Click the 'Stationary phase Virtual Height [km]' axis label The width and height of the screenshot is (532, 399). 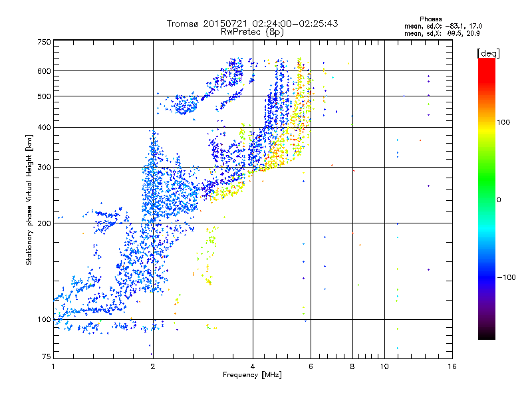pyautogui.click(x=29, y=199)
